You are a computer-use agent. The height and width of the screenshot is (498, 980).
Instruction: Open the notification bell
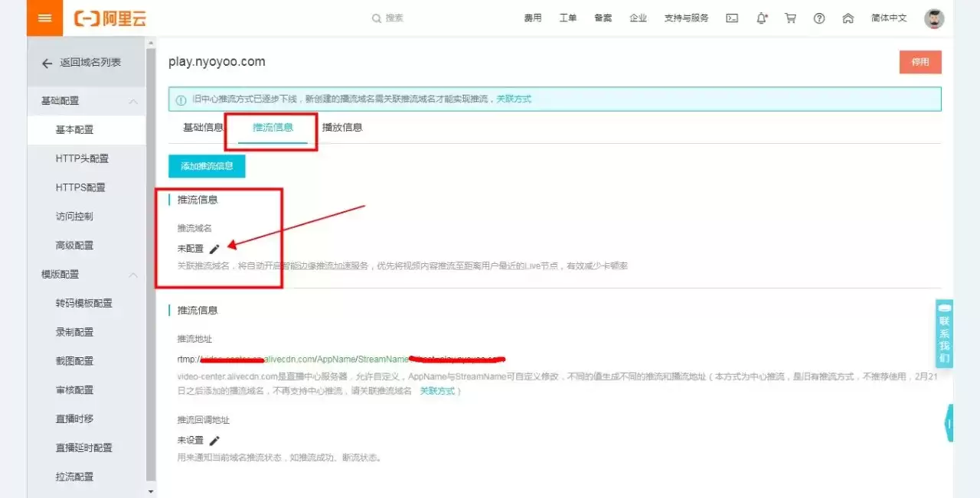tap(761, 18)
